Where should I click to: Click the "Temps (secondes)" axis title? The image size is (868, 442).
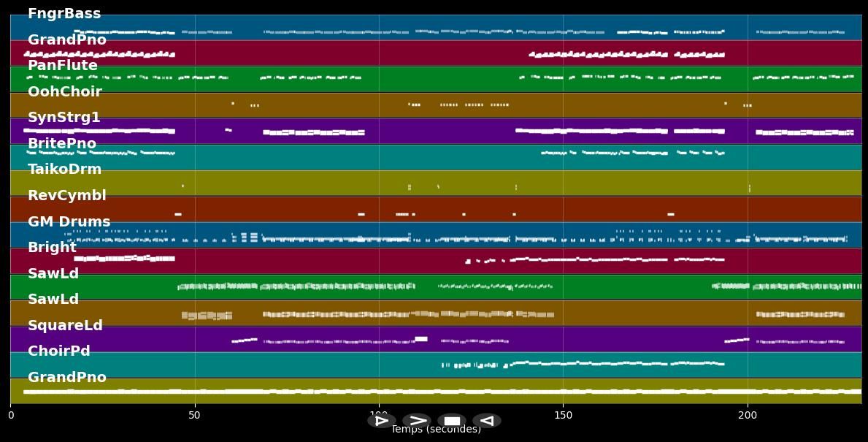436,430
